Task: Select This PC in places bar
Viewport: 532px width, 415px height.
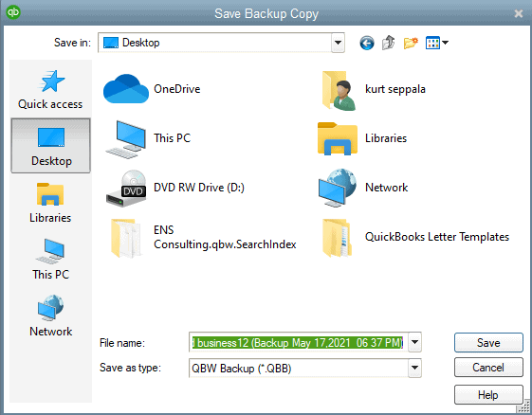Action: click(50, 260)
